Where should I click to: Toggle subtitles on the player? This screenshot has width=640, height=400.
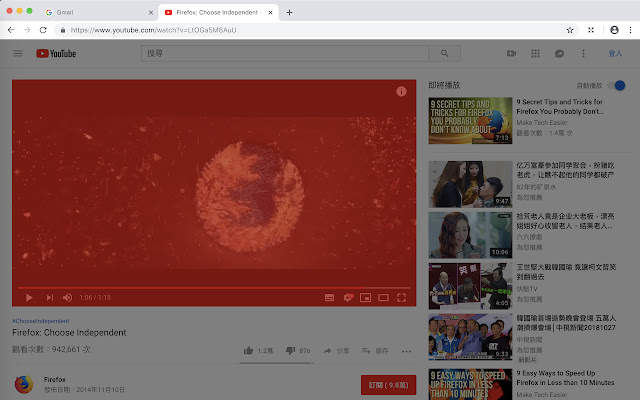329,298
